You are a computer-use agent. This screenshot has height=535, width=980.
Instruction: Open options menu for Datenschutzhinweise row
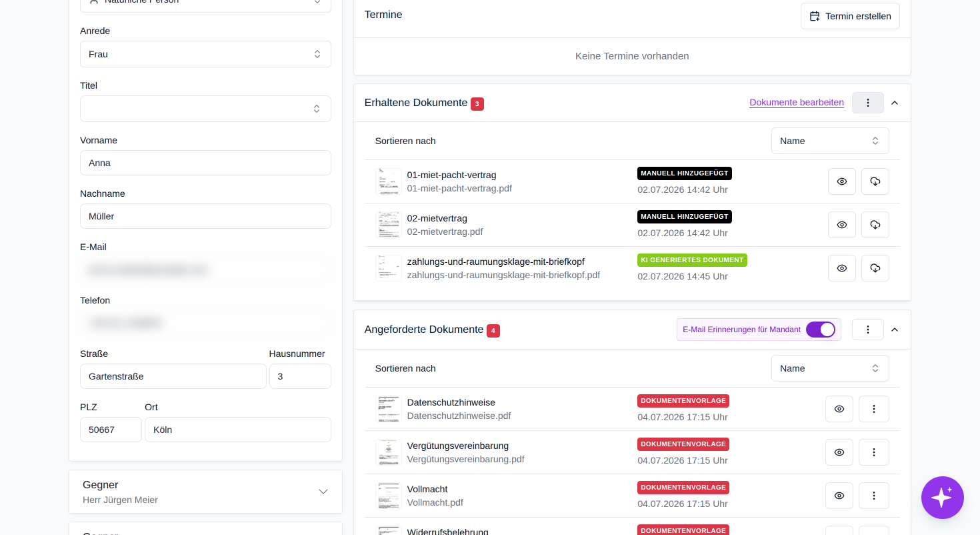point(873,409)
